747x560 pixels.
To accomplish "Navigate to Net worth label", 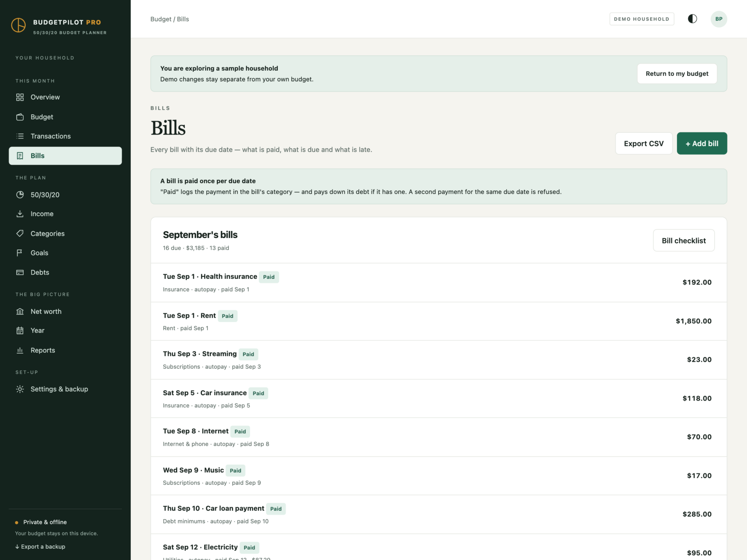I will pos(46,311).
